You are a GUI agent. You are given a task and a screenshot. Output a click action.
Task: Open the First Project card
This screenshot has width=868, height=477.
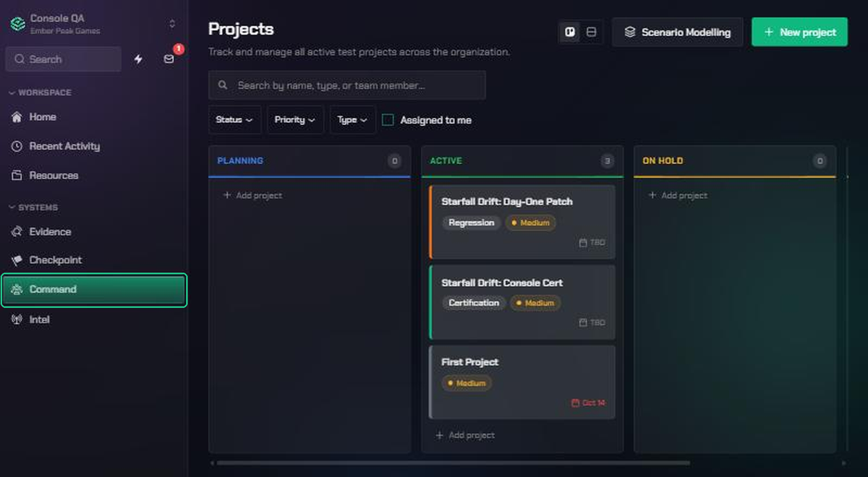[x=522, y=382]
